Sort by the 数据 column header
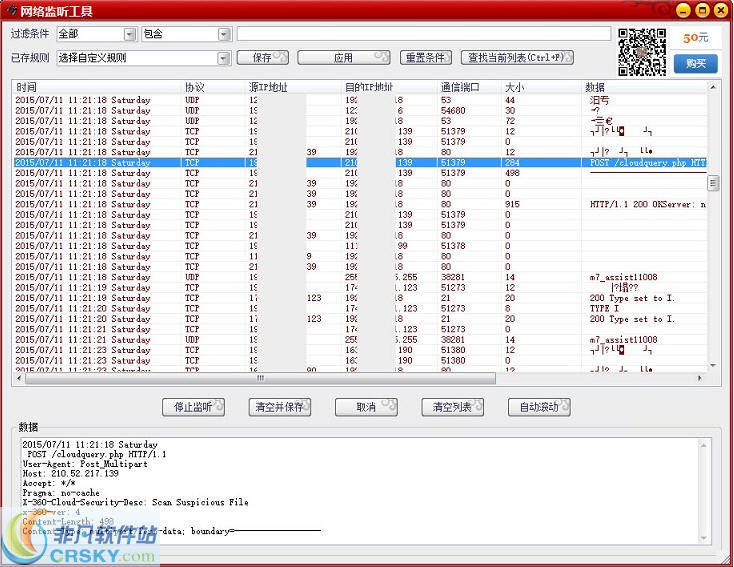Screen dimensions: 734x567 coord(645,87)
